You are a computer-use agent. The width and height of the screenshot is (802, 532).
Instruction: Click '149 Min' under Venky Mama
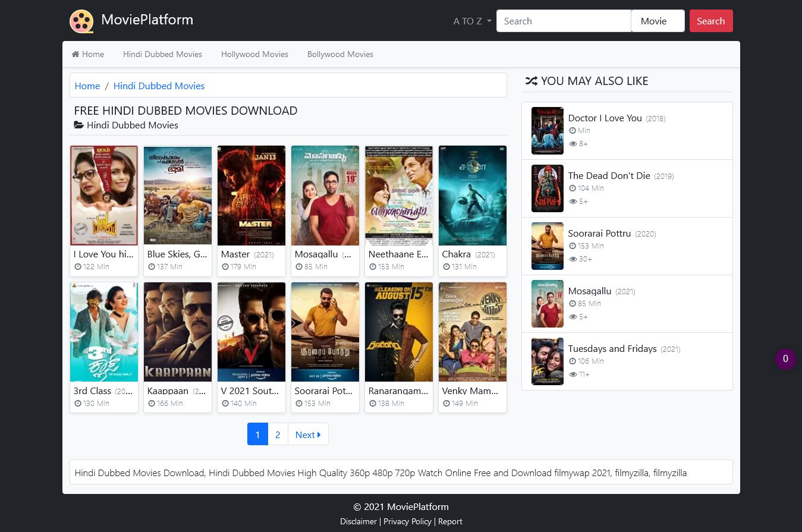(x=465, y=404)
